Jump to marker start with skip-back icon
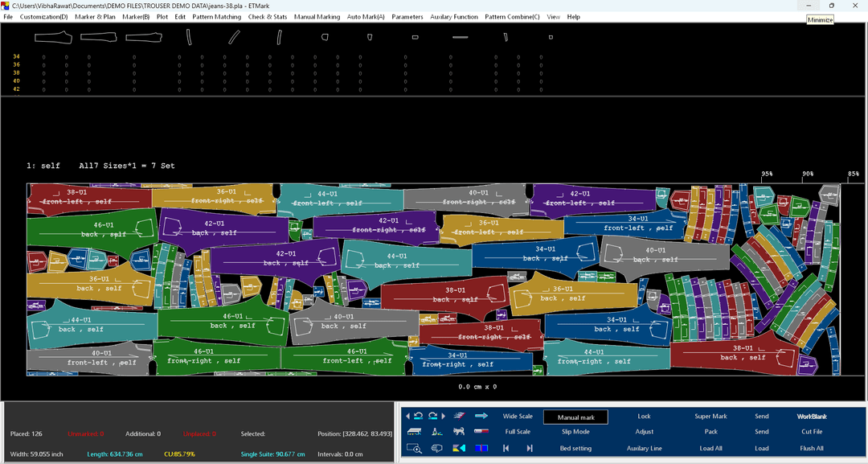This screenshot has height=464, width=868. click(508, 448)
